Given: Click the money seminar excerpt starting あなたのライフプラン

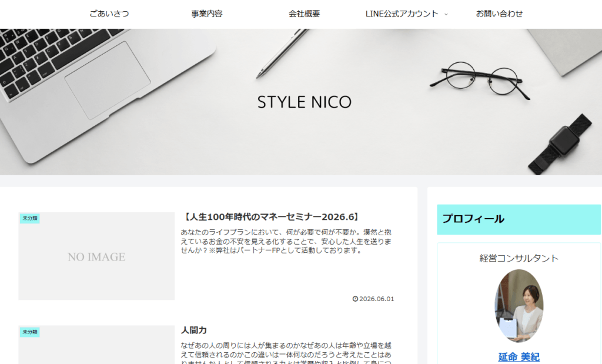Looking at the screenshot, I should pos(286,242).
